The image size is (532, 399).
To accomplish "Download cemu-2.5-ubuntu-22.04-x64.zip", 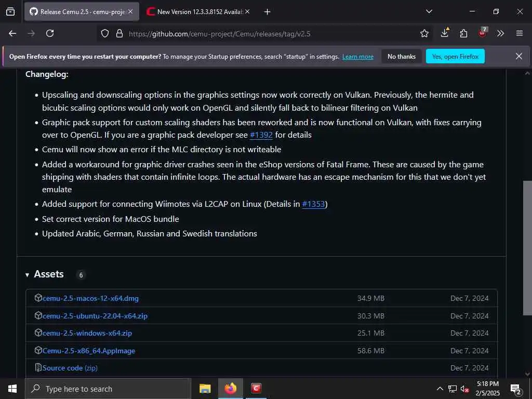I will 95,316.
